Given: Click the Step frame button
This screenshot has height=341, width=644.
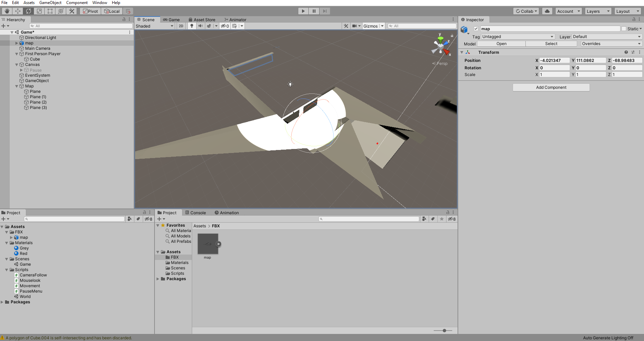Looking at the screenshot, I should [325, 11].
